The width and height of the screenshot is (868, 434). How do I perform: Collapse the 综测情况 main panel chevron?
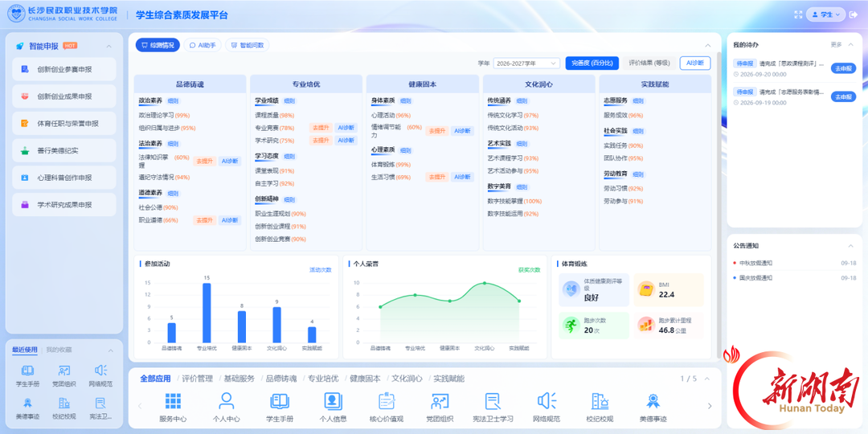[x=707, y=45]
